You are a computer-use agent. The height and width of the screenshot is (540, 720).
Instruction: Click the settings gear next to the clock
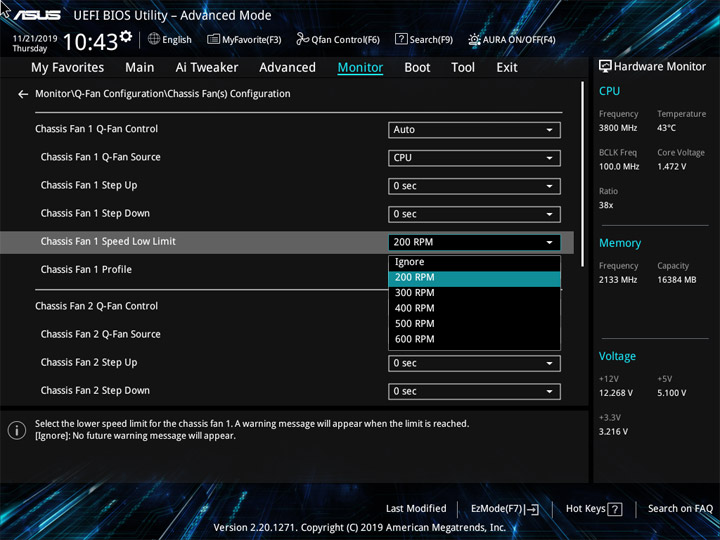126,37
